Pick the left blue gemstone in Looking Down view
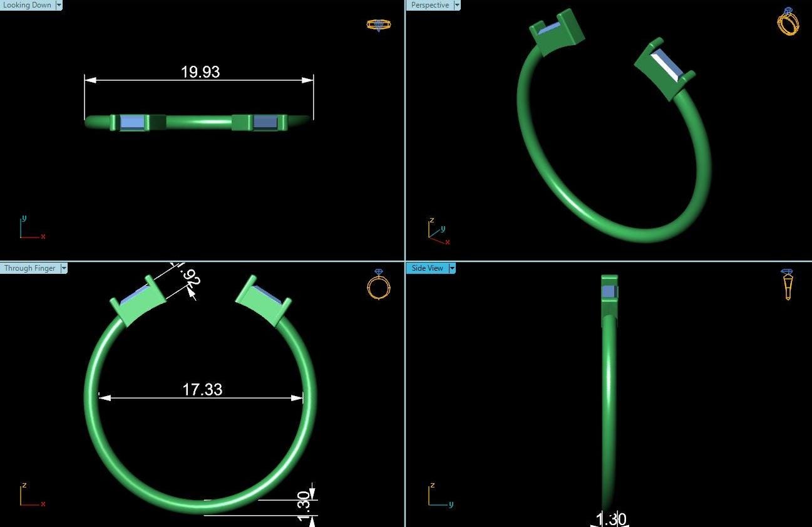The width and height of the screenshot is (812, 527). point(131,122)
